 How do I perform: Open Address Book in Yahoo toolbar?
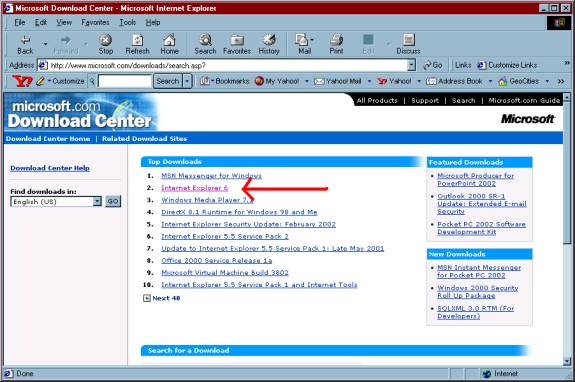click(x=454, y=81)
